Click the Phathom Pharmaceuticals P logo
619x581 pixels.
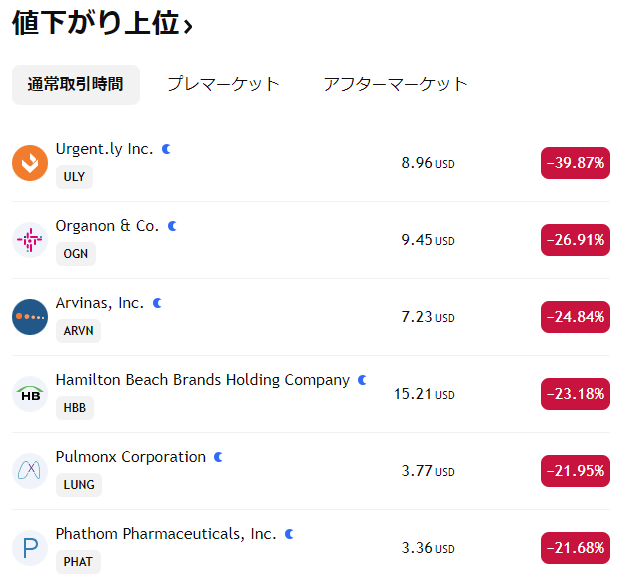pos(30,548)
